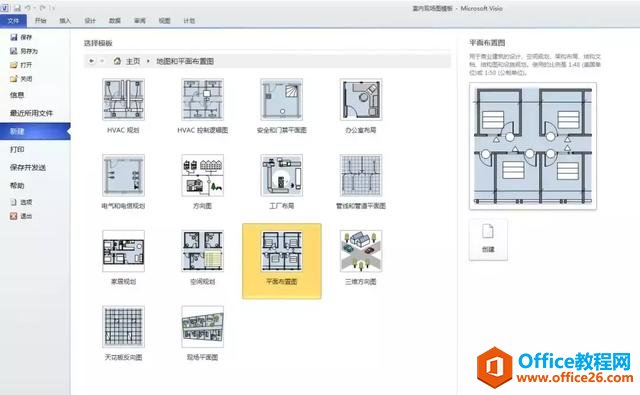Select the 安全和门禁平面图 template
The height and width of the screenshot is (395, 640).
282,106
